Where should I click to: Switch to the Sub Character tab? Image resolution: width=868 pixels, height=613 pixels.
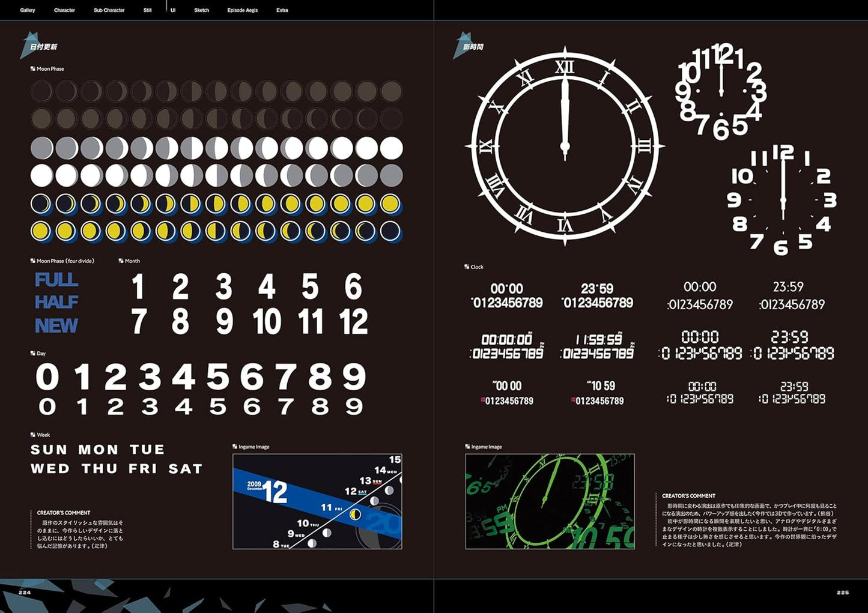click(x=109, y=10)
